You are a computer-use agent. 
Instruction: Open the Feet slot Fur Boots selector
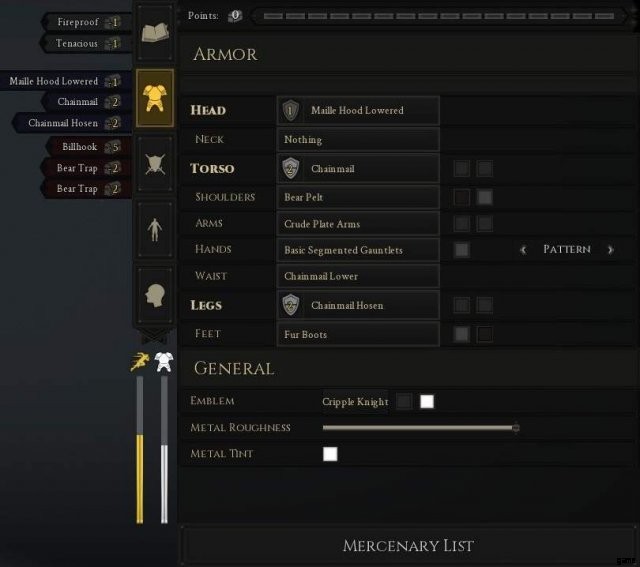358,334
